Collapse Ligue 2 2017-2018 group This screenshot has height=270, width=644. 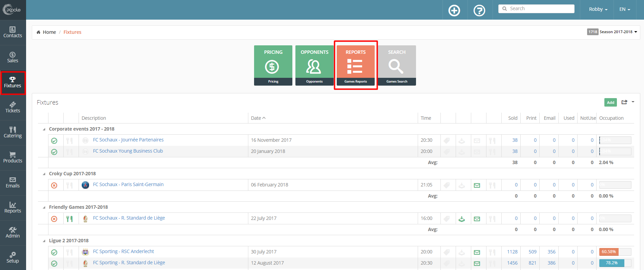click(44, 241)
